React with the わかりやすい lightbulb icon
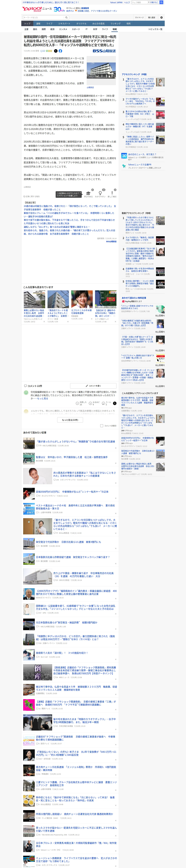 (x=100, y=193)
